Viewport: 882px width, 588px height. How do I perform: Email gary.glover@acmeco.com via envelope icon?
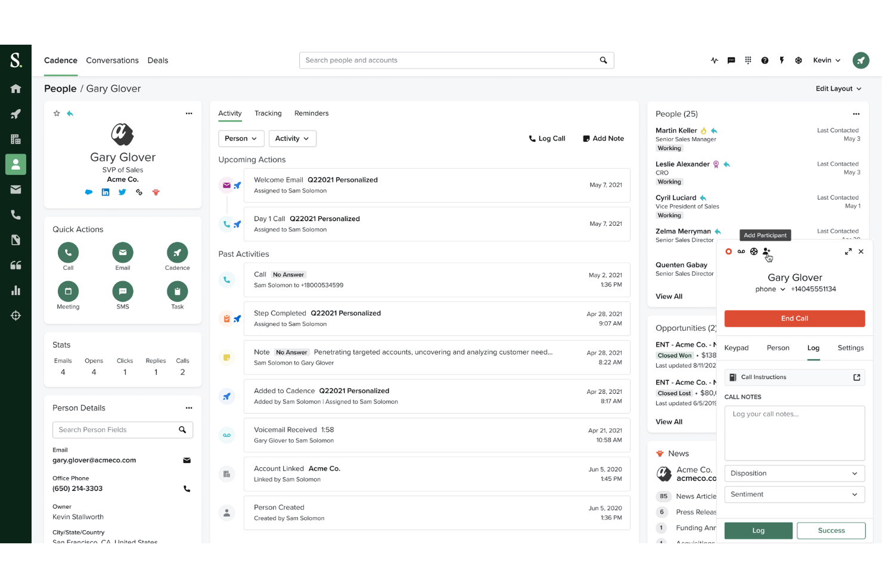click(x=187, y=461)
